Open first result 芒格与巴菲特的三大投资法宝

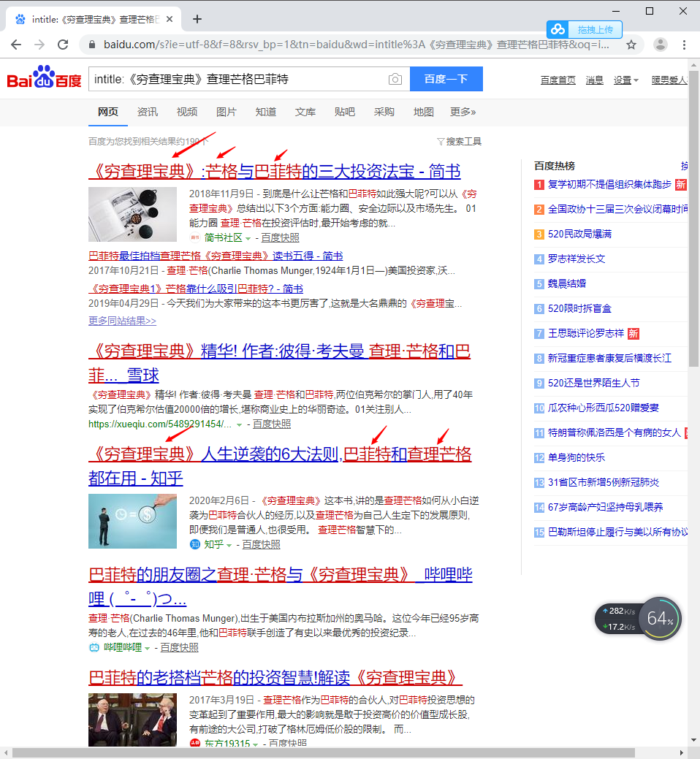(x=275, y=172)
